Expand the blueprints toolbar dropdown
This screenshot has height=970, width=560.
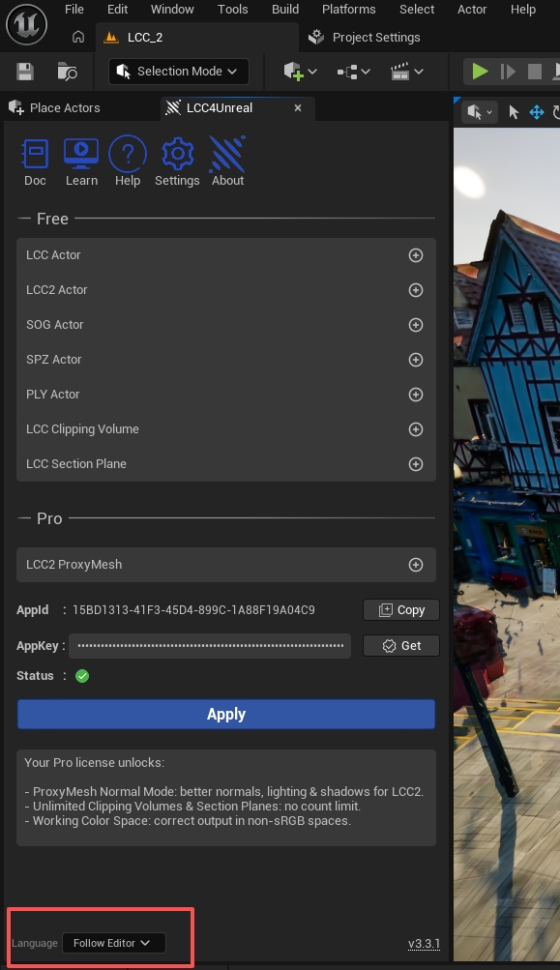pyautogui.click(x=353, y=72)
